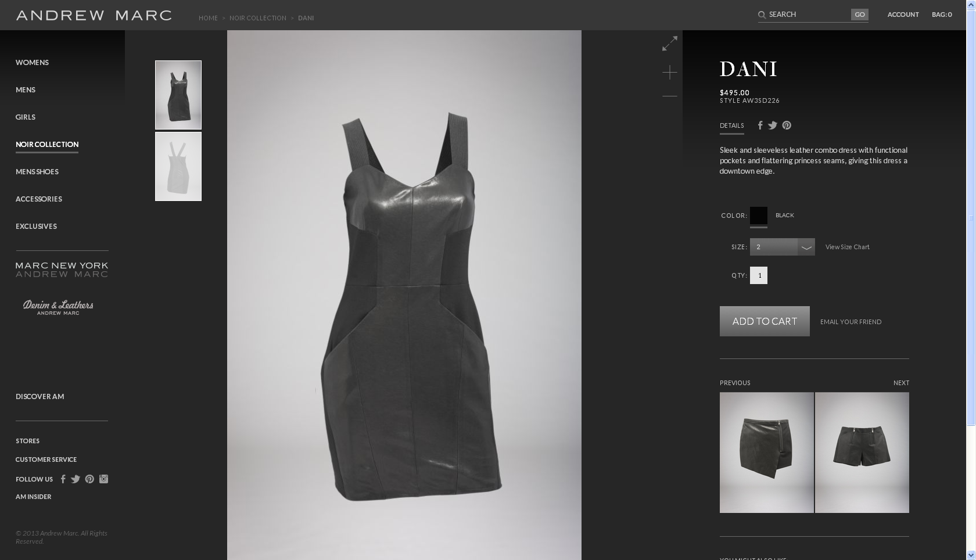This screenshot has width=976, height=560.
Task: Pin product on Pinterest near Details
Action: tap(787, 125)
